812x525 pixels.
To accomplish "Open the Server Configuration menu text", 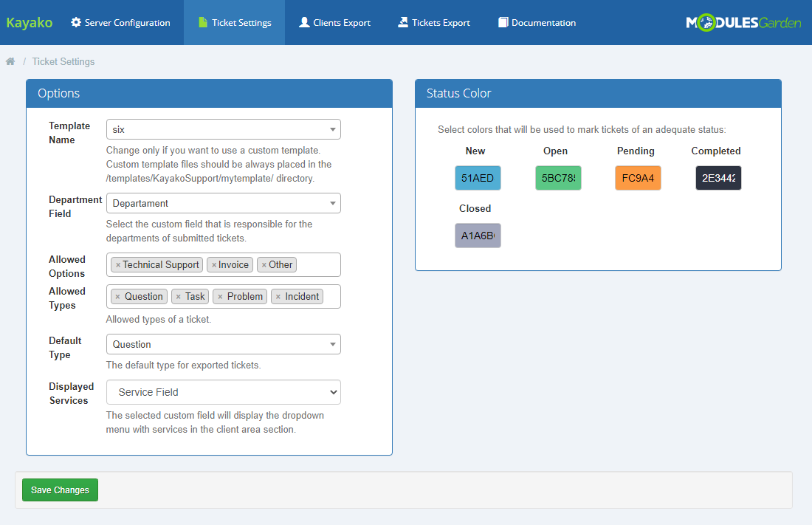I will click(x=128, y=22).
